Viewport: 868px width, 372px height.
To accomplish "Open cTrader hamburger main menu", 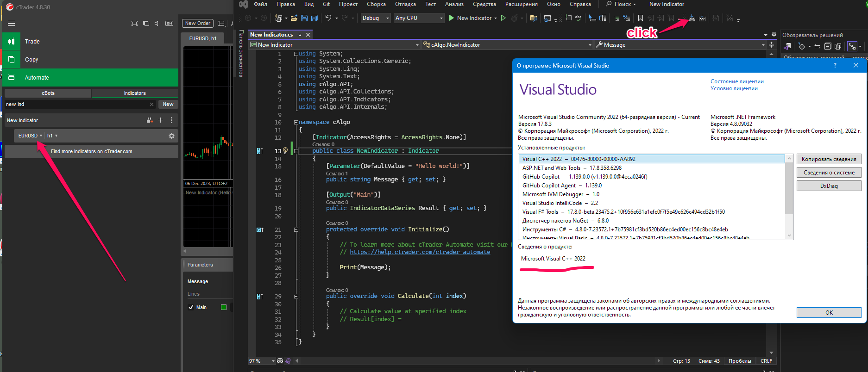I will (x=12, y=23).
